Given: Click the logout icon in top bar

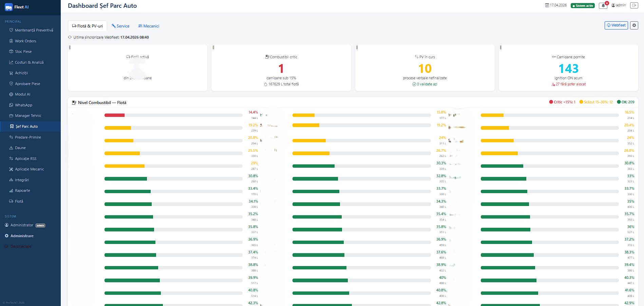Looking at the screenshot, I should click(634, 5).
